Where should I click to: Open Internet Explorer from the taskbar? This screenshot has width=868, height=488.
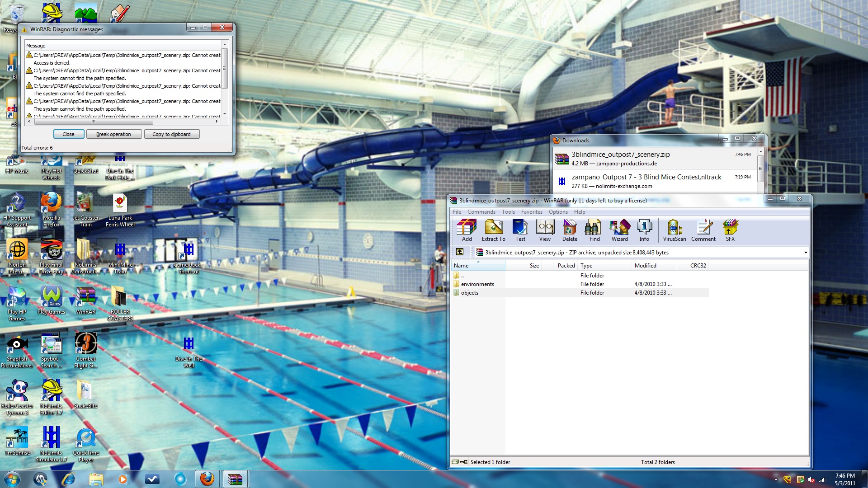[68, 479]
